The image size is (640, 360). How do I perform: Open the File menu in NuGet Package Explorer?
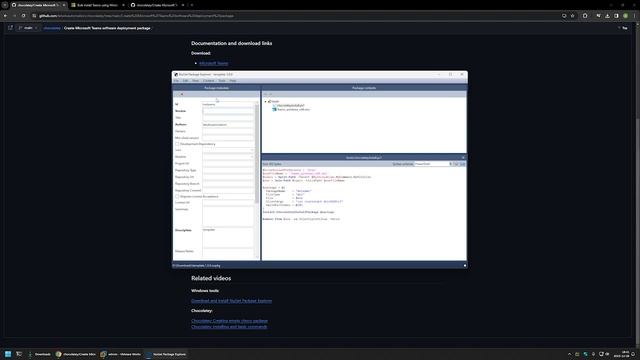pos(176,81)
